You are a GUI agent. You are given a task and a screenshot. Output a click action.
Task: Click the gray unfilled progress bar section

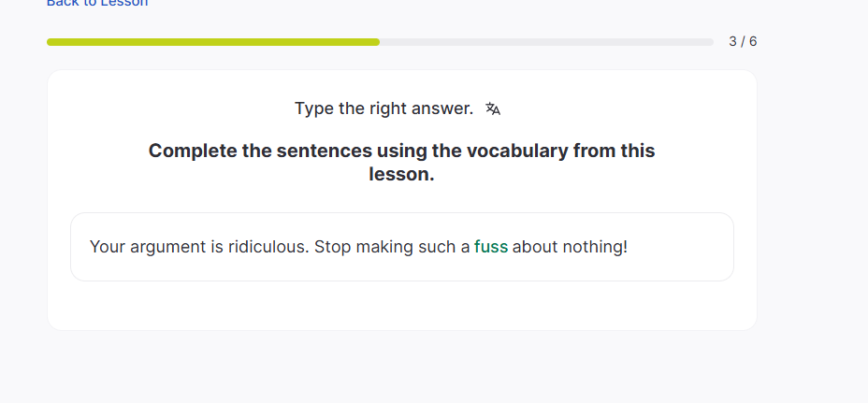coord(546,42)
